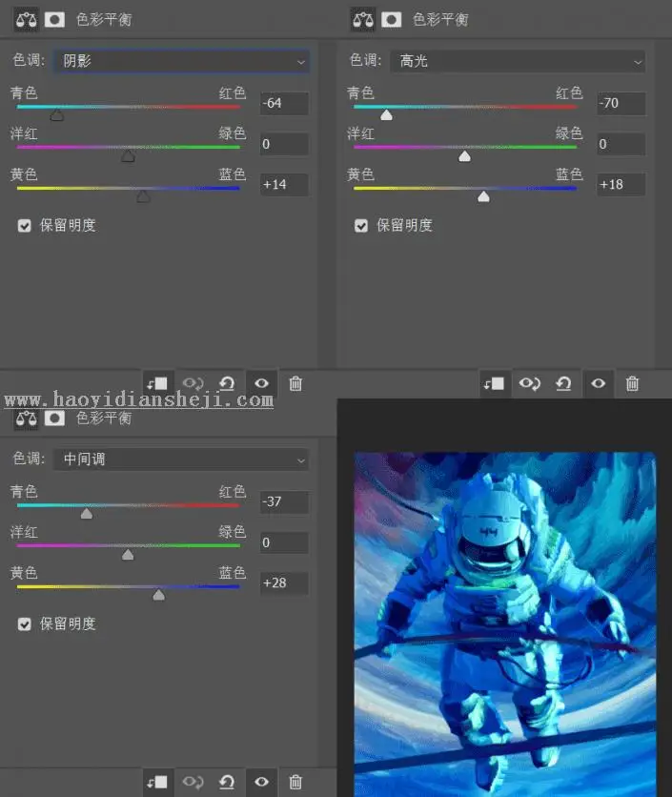Screen dimensions: 672x797
Task: Click the 0 magenta-green field in 阴影 panel
Action: [284, 144]
